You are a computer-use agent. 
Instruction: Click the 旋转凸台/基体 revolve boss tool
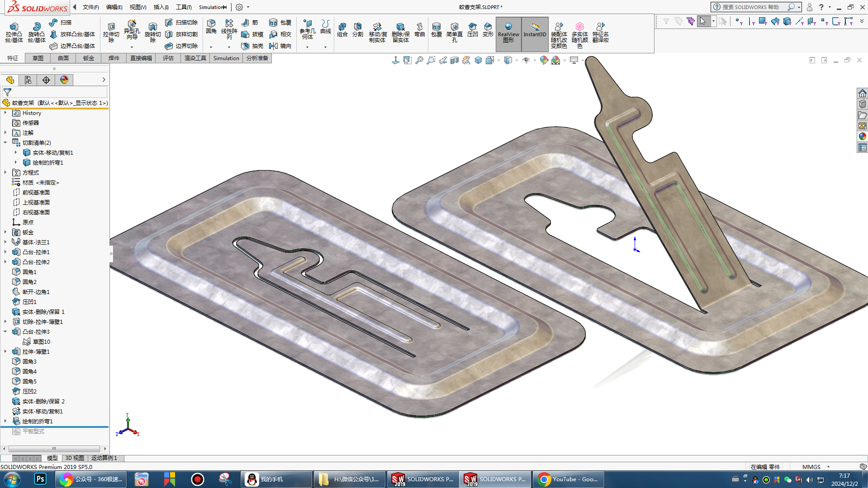click(37, 33)
